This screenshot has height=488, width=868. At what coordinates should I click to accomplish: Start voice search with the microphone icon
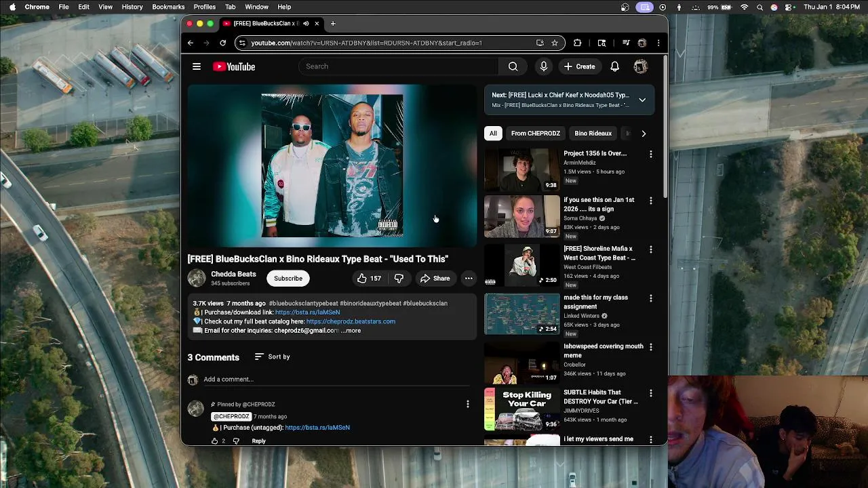point(544,66)
